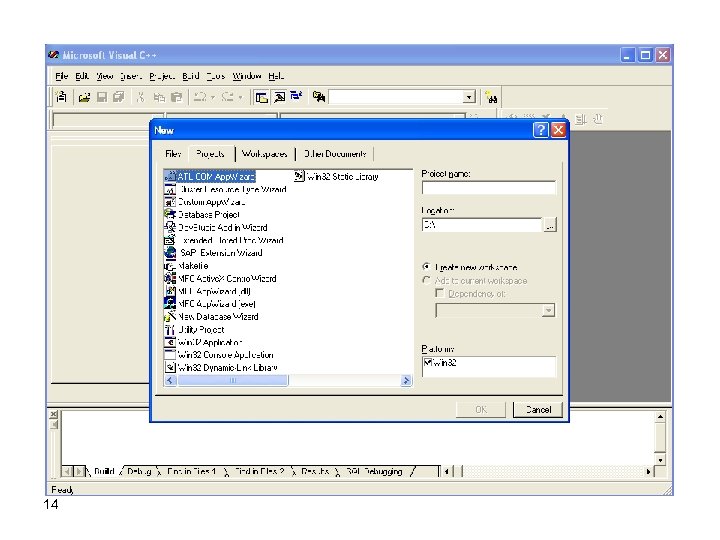Switch to the Find in Files 2 tab
The height and width of the screenshot is (540, 720).
tap(259, 472)
